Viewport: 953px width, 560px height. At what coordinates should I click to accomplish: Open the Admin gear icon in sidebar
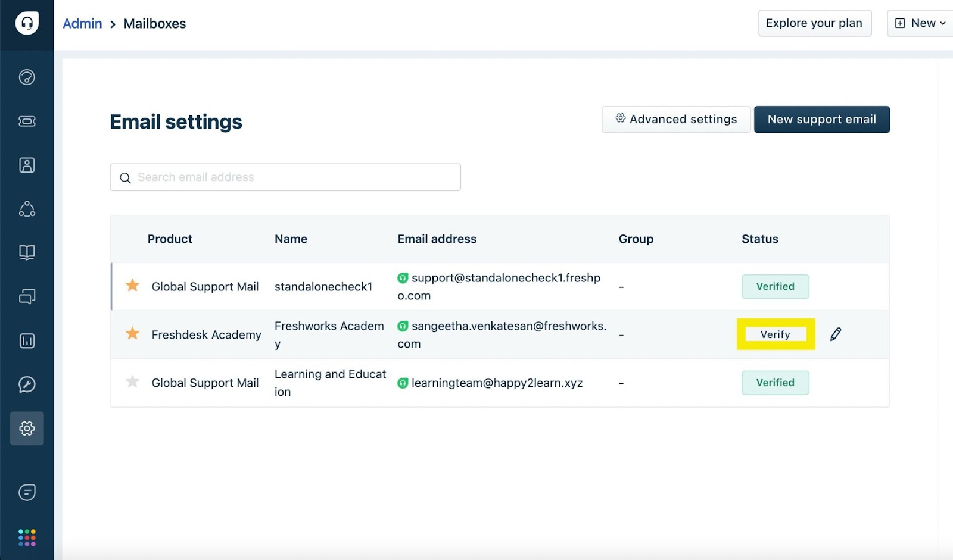(27, 428)
